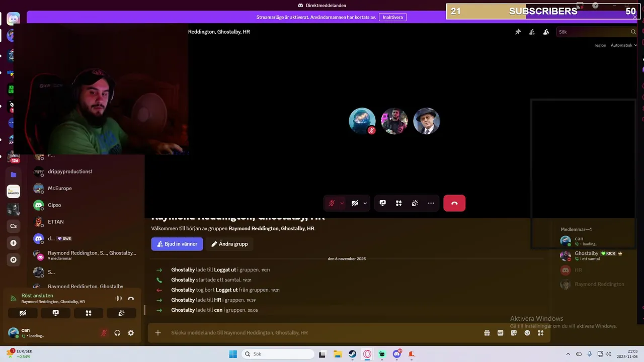The width and height of the screenshot is (644, 362).
Task: Toggle noise suppression waveform icon
Action: point(119,298)
